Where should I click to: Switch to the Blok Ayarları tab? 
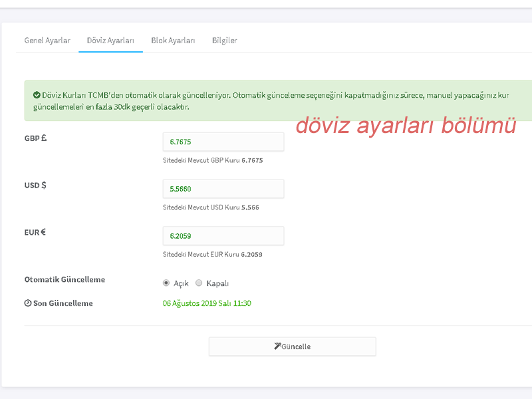[173, 41]
